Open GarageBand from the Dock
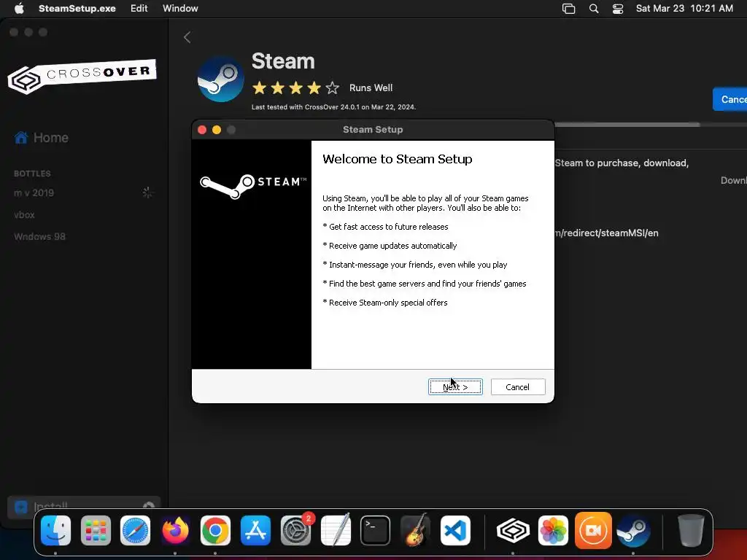The image size is (747, 560). [x=415, y=530]
